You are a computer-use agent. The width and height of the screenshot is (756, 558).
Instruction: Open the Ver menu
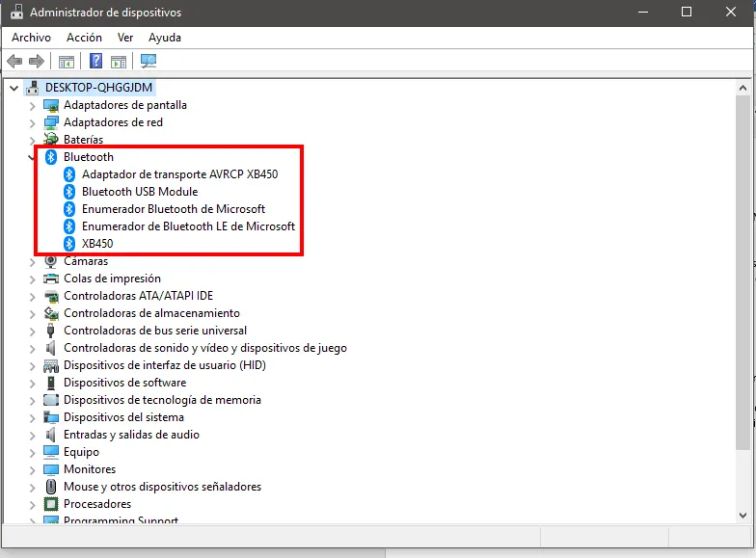[x=125, y=38]
